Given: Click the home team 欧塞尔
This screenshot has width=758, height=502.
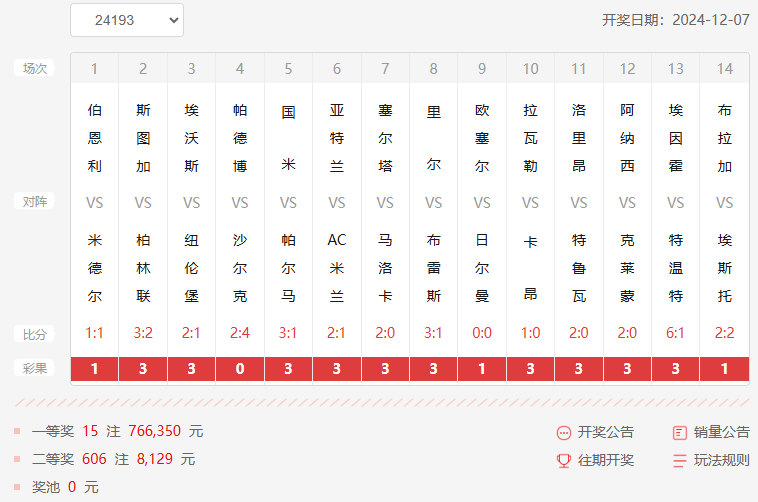Looking at the screenshot, I should click(482, 138).
